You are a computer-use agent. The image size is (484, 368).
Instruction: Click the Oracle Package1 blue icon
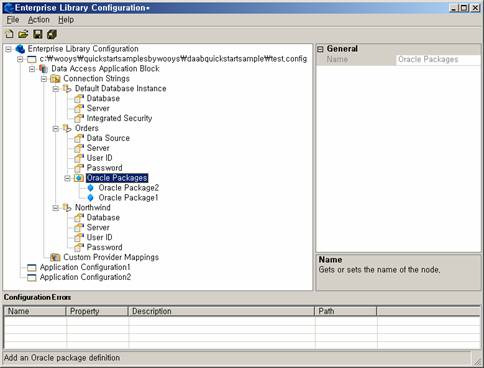click(90, 198)
